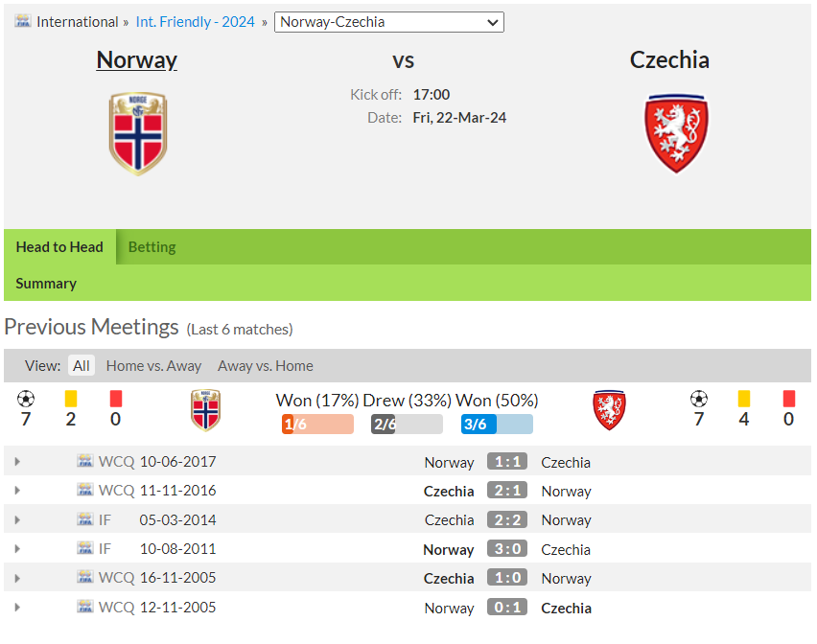
Task: Click the small Norway crest in stats row
Action: pos(205,410)
